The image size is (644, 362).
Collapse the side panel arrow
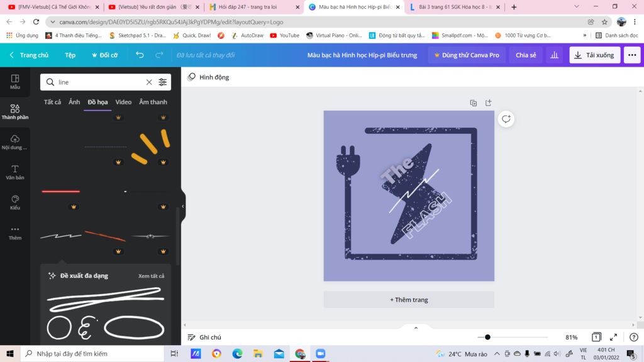[183, 206]
